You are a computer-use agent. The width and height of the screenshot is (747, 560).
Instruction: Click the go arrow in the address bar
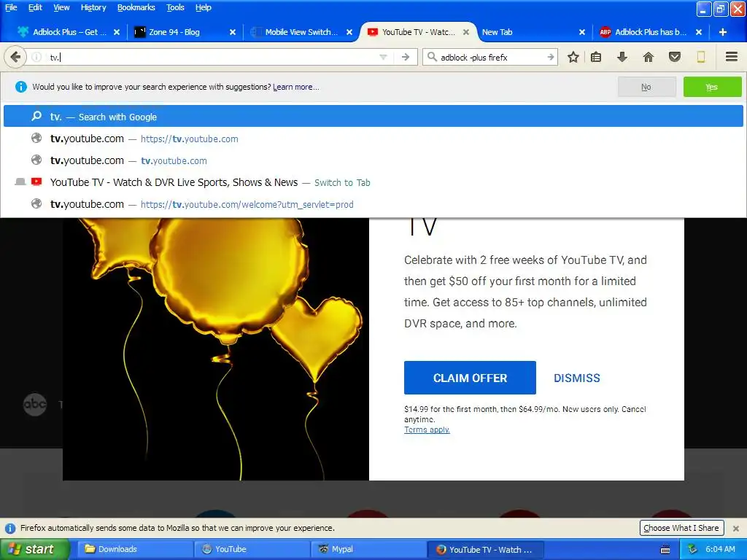click(406, 57)
